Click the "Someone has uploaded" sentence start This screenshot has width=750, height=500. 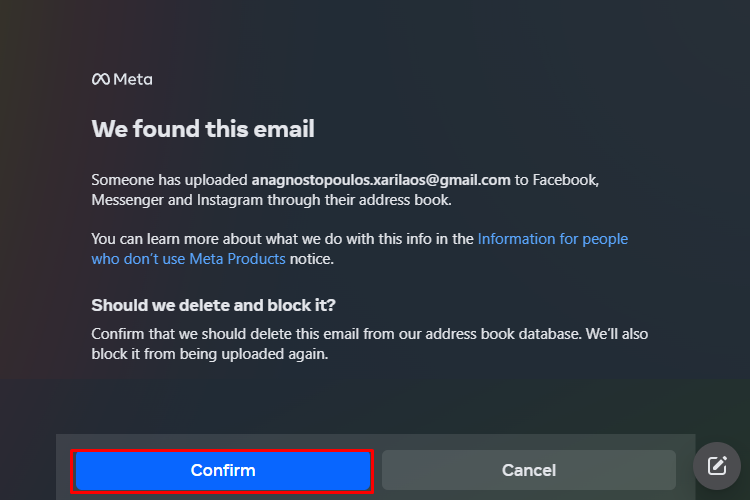pyautogui.click(x=169, y=180)
